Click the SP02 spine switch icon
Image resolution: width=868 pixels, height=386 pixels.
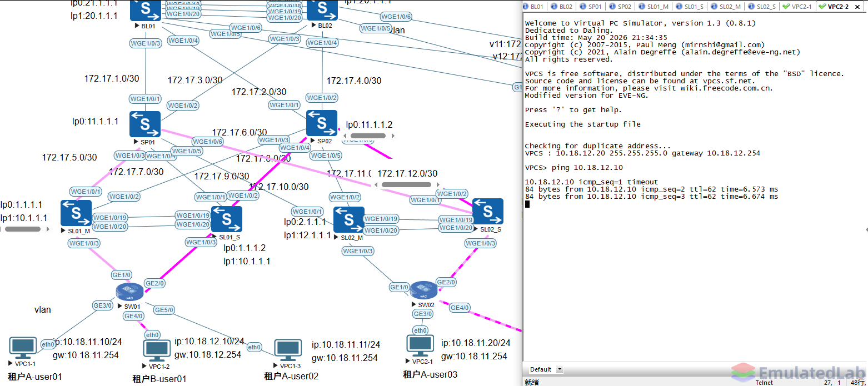(x=322, y=123)
